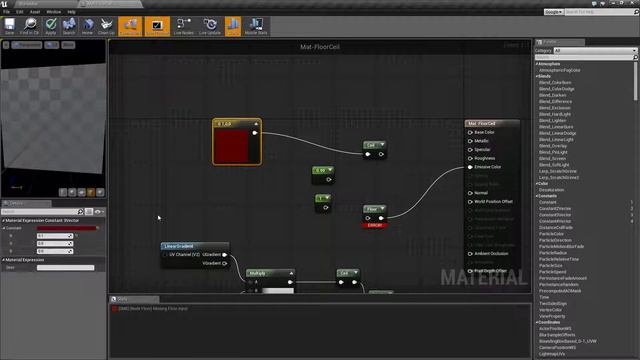This screenshot has height=360, width=640.
Task: Switch to the Details tab
Action: (26, 203)
